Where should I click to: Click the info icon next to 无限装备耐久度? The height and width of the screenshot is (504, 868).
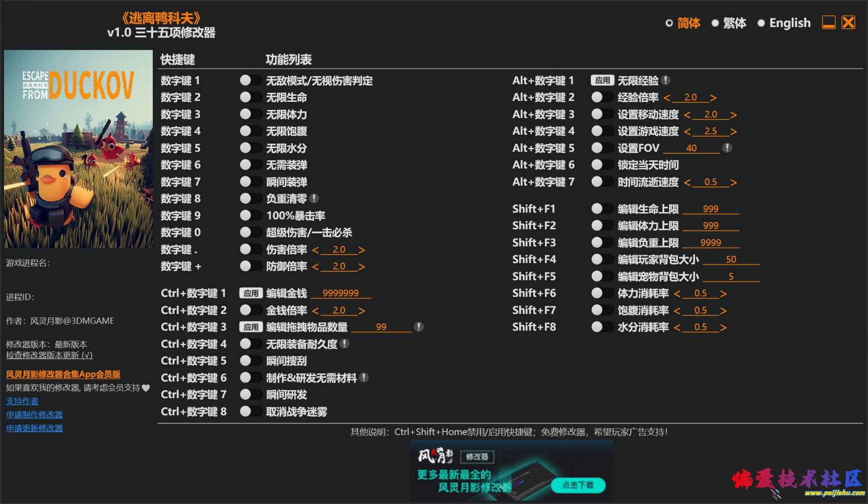pos(344,344)
